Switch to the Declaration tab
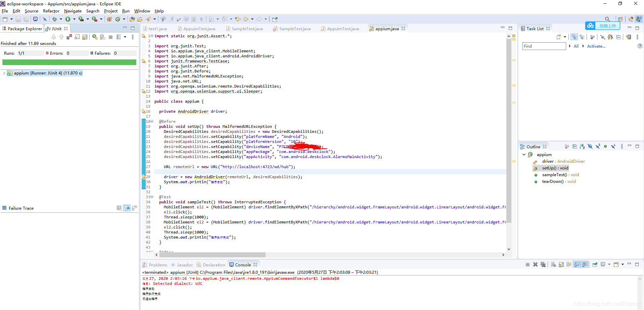The image size is (644, 310). (211, 265)
